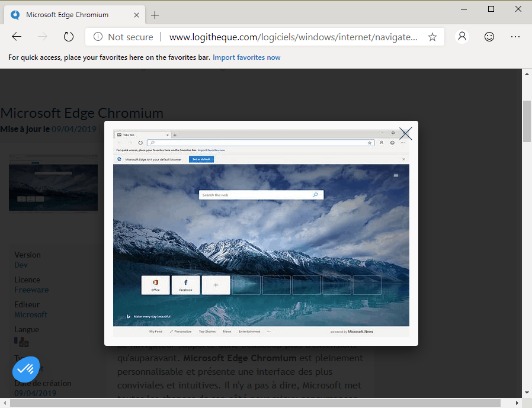The width and height of the screenshot is (532, 408).
Task: Click the Langue label text
Action: click(27, 330)
